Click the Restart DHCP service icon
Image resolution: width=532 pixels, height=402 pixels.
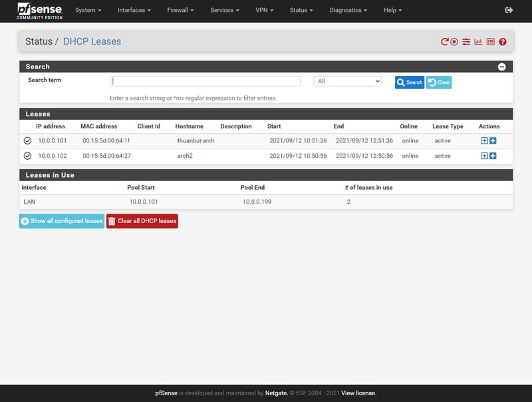445,42
